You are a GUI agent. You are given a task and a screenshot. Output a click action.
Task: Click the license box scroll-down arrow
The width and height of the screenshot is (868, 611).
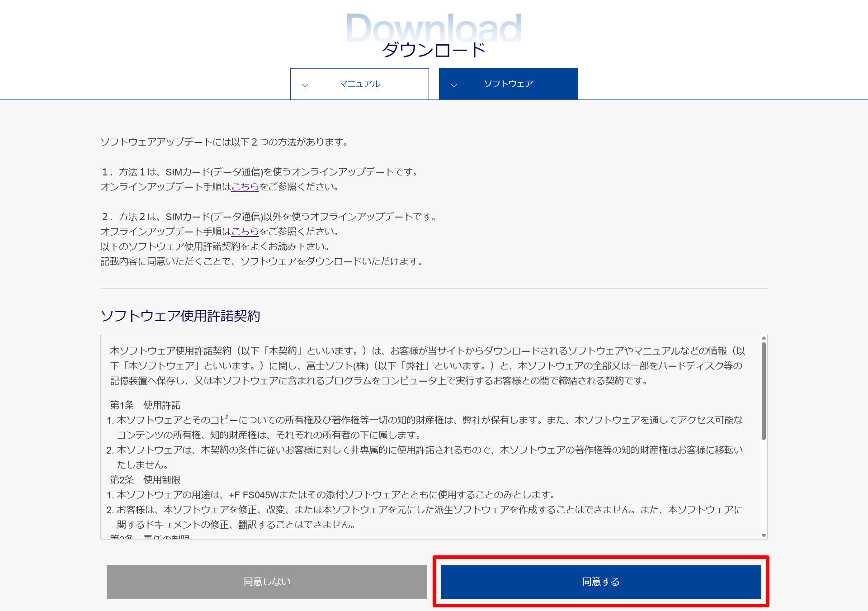click(x=764, y=535)
